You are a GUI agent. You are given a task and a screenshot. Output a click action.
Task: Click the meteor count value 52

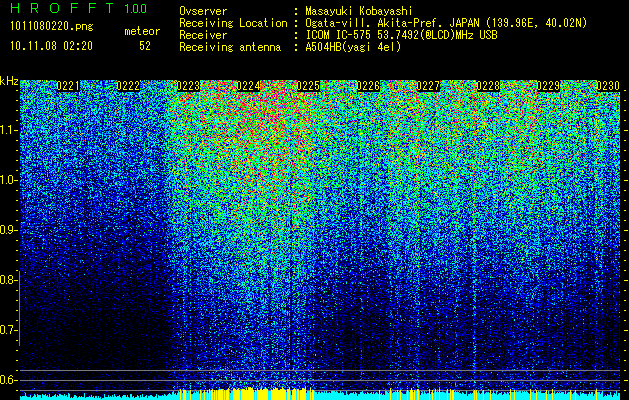(x=145, y=46)
